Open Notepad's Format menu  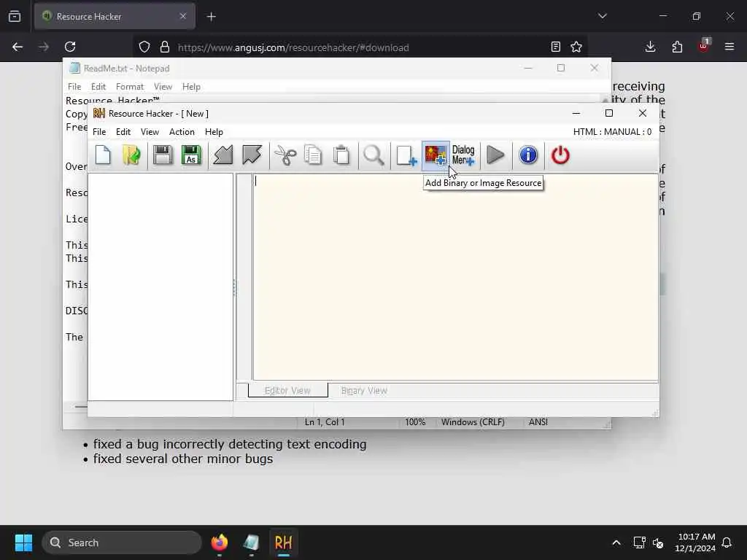click(130, 87)
